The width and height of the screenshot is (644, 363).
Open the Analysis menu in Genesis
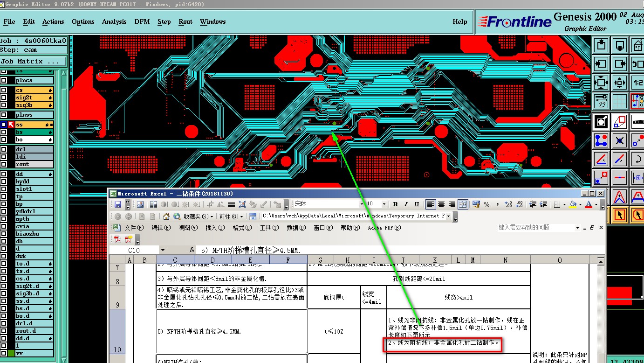pyautogui.click(x=114, y=21)
